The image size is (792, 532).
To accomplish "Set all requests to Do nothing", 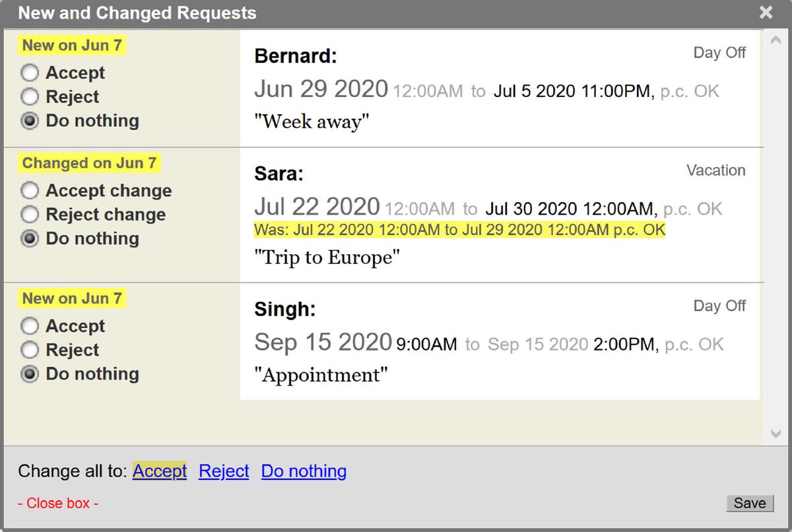I will click(304, 471).
